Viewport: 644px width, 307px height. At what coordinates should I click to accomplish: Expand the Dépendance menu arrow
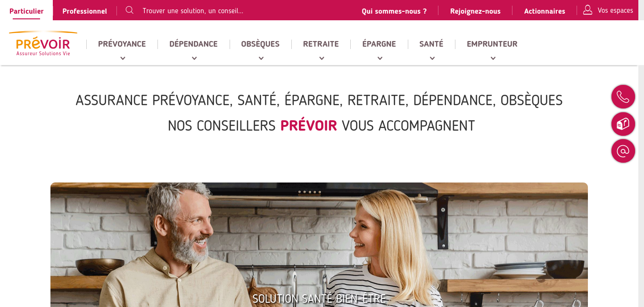point(194,58)
